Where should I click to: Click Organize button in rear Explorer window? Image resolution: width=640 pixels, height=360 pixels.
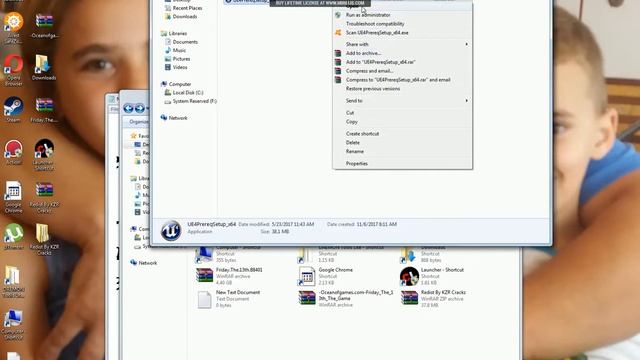pos(138,122)
